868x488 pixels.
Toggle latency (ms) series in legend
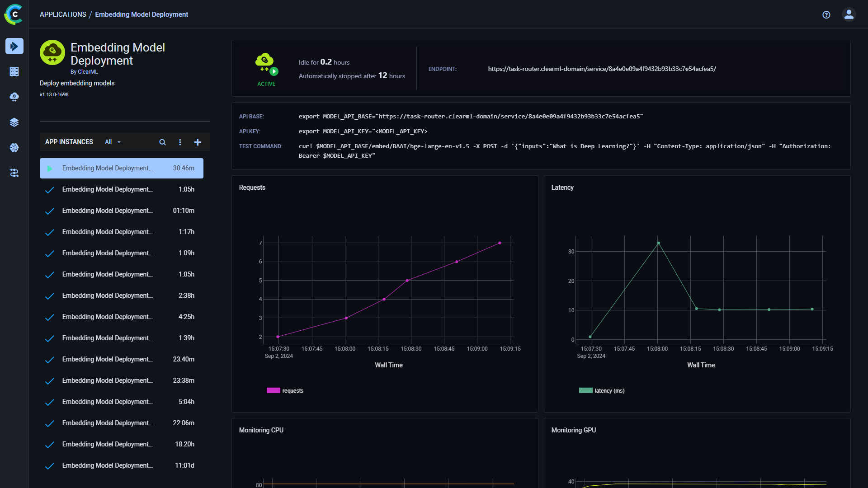tap(609, 390)
